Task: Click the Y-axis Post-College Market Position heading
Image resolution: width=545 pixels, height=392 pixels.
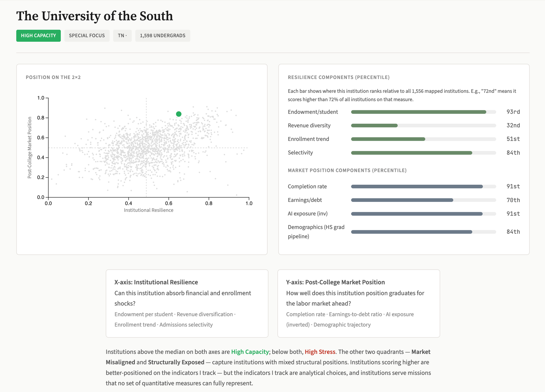Action: tap(335, 282)
